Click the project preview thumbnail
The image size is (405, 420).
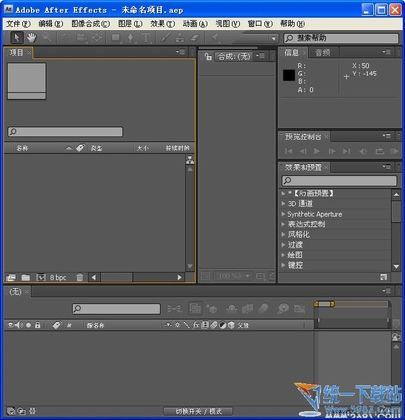(27, 81)
